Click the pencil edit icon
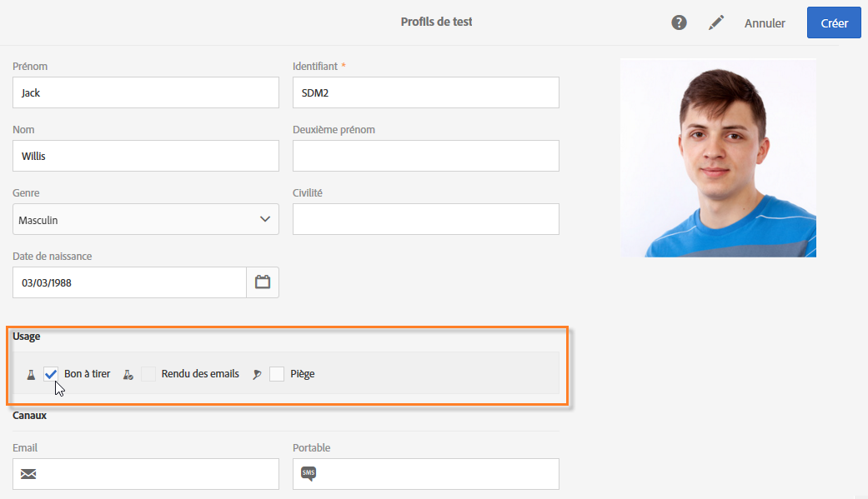The image size is (868, 499). pos(716,23)
